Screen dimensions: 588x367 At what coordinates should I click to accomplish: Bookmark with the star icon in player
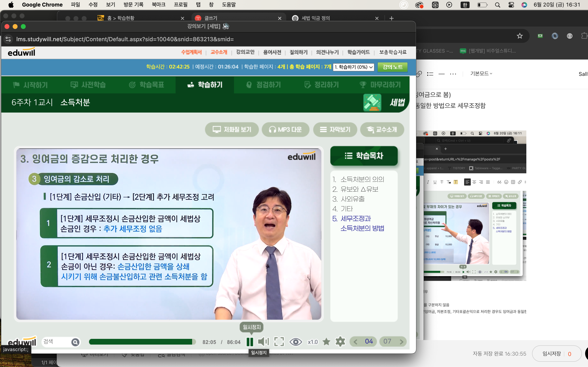[x=326, y=342]
